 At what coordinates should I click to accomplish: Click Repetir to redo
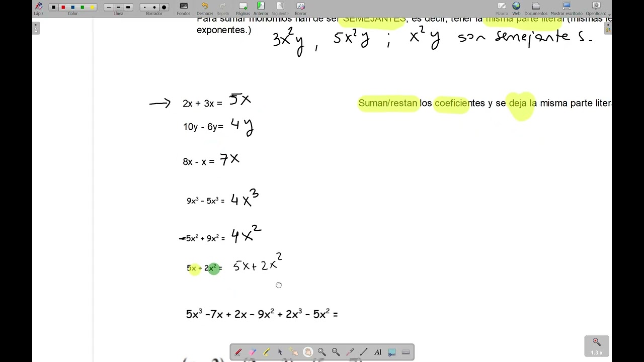pyautogui.click(x=223, y=8)
